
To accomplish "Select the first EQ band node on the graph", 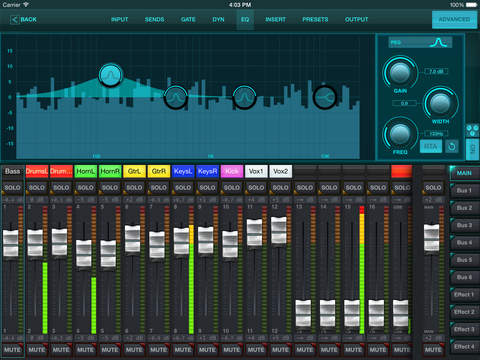I will [x=111, y=75].
